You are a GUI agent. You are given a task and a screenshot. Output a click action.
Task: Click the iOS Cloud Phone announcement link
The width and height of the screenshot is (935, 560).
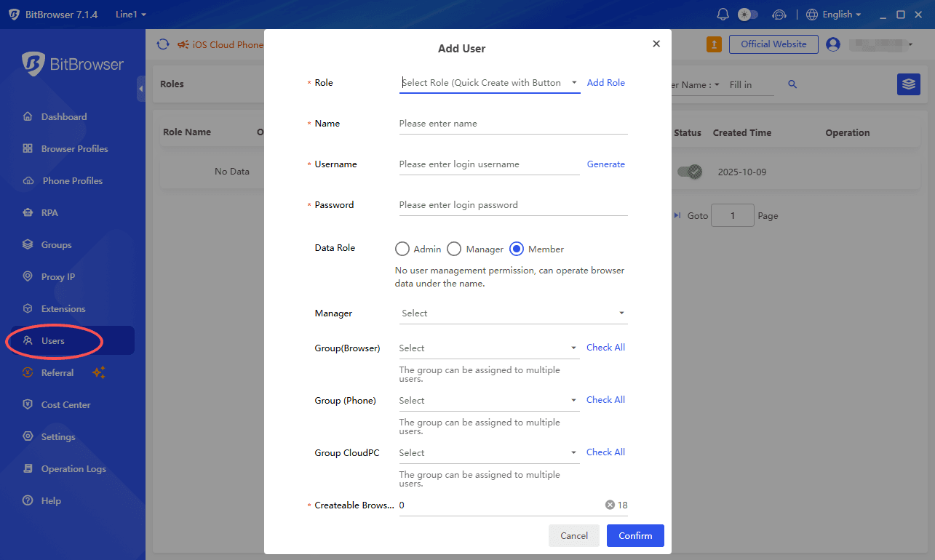pos(228,45)
